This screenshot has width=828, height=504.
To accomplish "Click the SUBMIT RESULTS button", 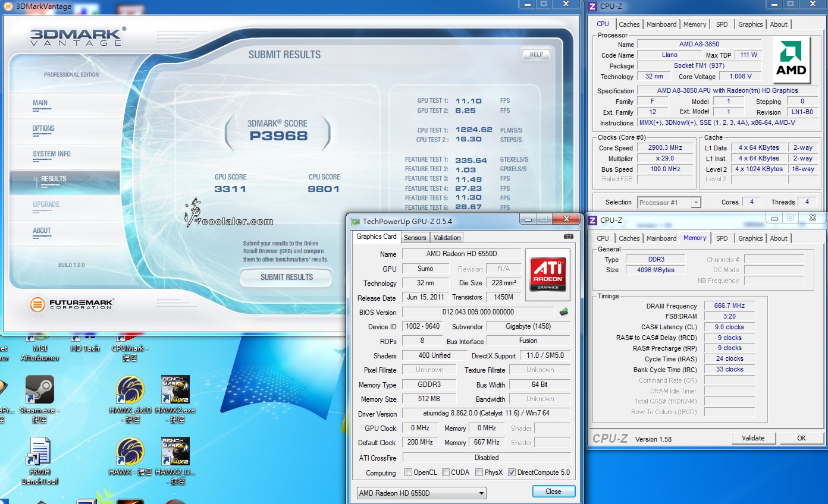I will pos(286,277).
